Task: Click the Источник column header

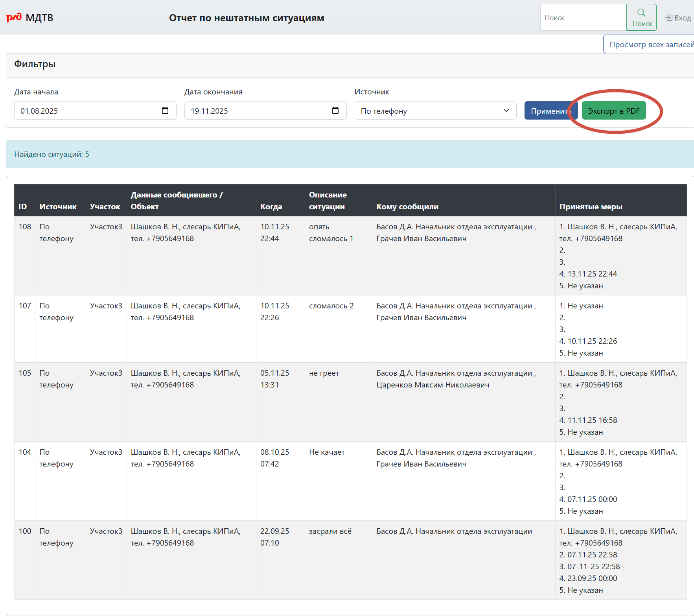Action: [x=58, y=207]
